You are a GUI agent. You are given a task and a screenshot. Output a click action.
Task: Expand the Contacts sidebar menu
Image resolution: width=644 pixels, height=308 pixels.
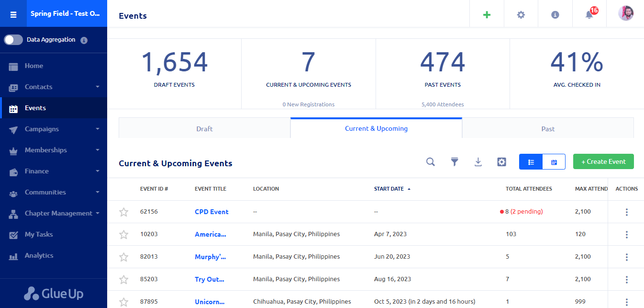pos(54,87)
